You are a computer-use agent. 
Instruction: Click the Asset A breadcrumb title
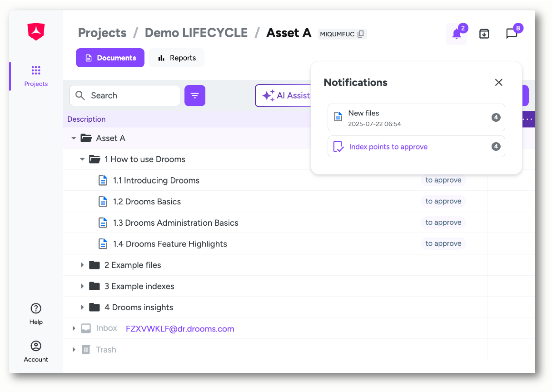[x=289, y=33]
